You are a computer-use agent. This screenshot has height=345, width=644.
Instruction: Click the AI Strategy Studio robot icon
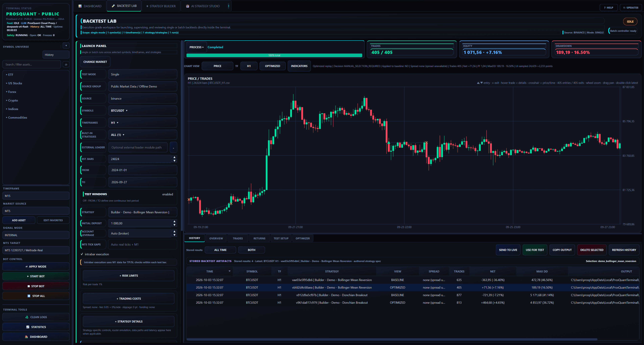click(188, 6)
